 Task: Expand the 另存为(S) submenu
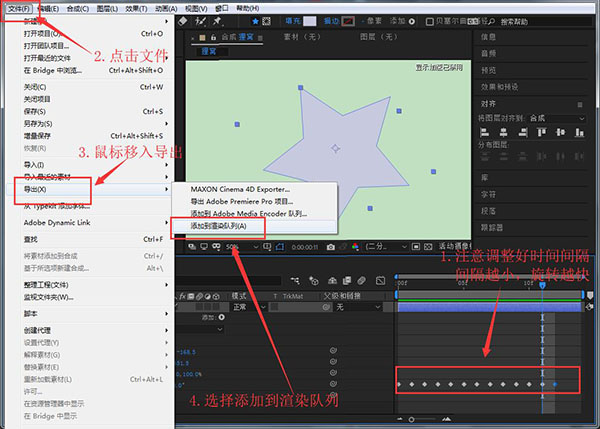click(x=166, y=124)
